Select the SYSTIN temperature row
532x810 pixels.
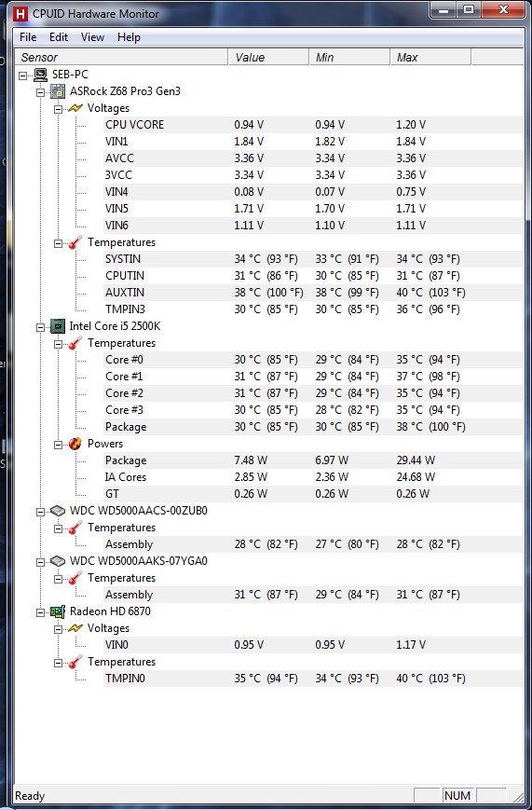(312, 259)
